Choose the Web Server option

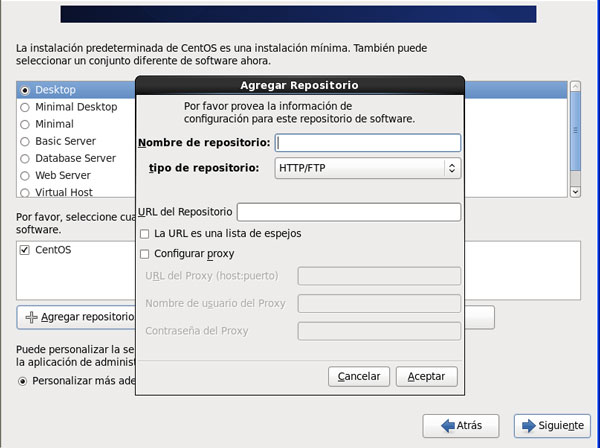point(24,175)
